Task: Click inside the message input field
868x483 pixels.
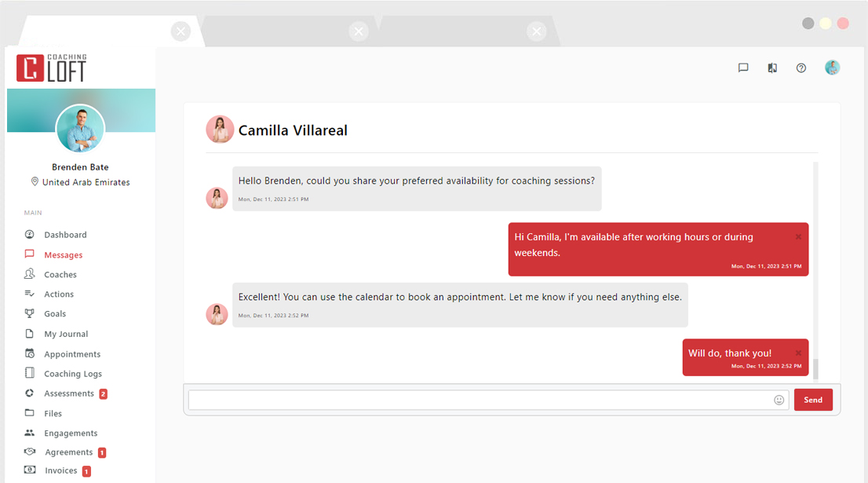Action: point(471,400)
